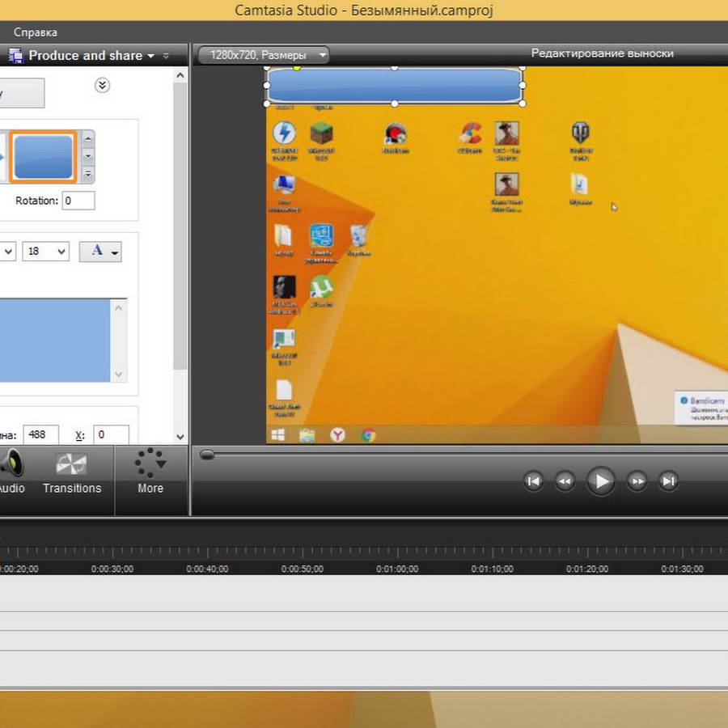Click the width field showing 488
This screenshot has width=728, height=728.
coord(40,435)
